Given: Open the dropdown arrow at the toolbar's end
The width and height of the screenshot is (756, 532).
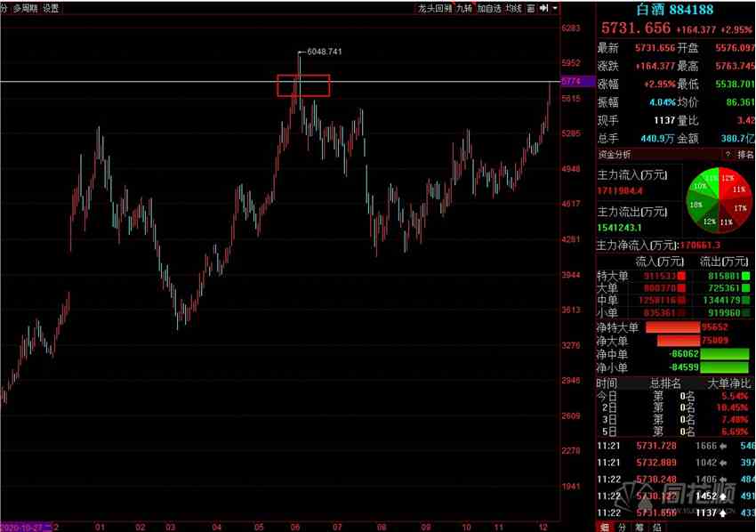Looking at the screenshot, I should [x=555, y=8].
